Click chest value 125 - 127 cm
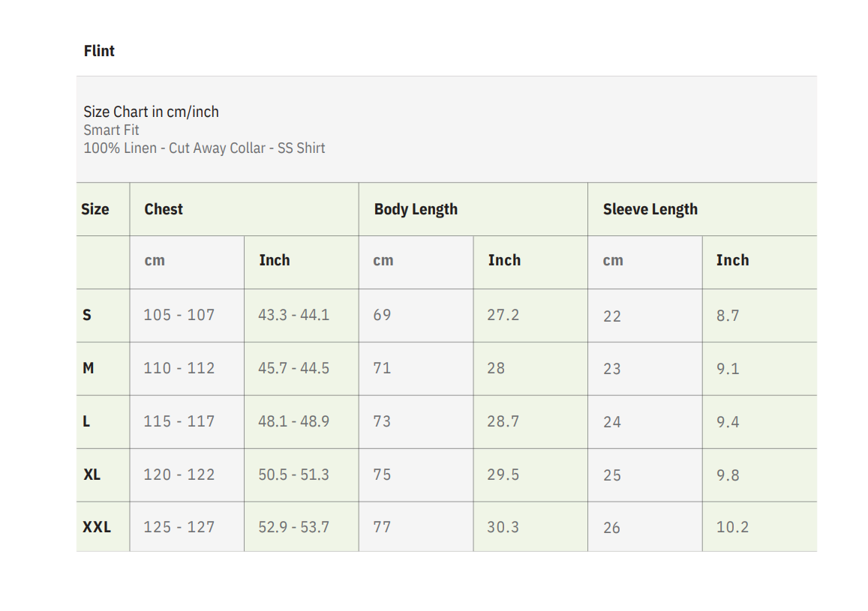Viewport: 868px width, 611px height. (x=179, y=527)
